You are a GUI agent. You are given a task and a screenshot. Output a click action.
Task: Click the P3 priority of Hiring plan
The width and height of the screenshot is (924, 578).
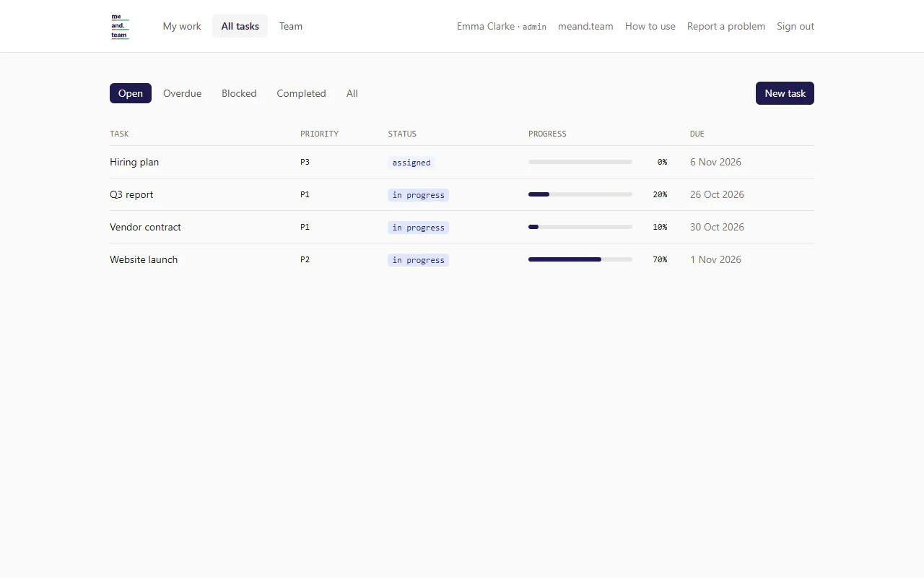[305, 162]
